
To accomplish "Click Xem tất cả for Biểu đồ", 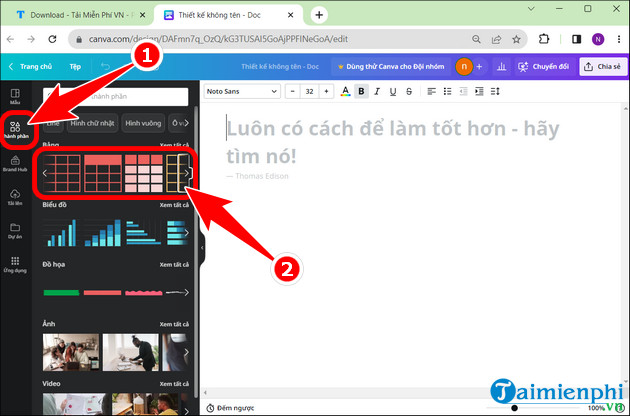I will (174, 205).
